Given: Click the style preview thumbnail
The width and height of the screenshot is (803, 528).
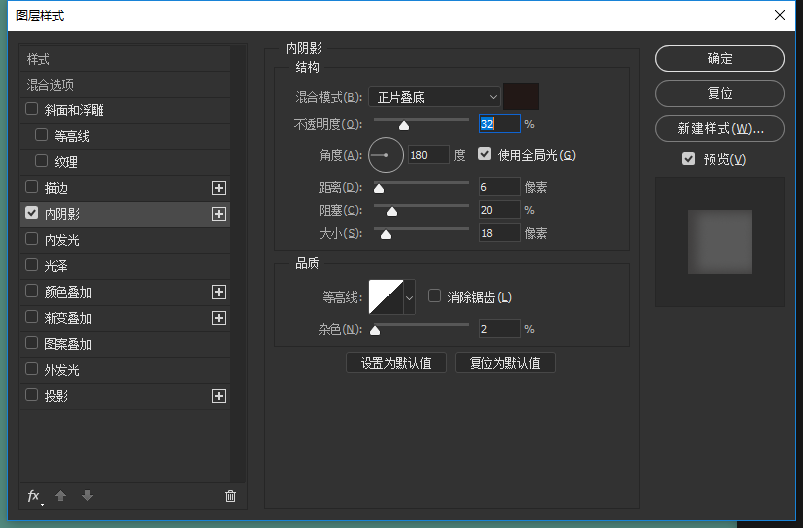Looking at the screenshot, I should tap(720, 242).
